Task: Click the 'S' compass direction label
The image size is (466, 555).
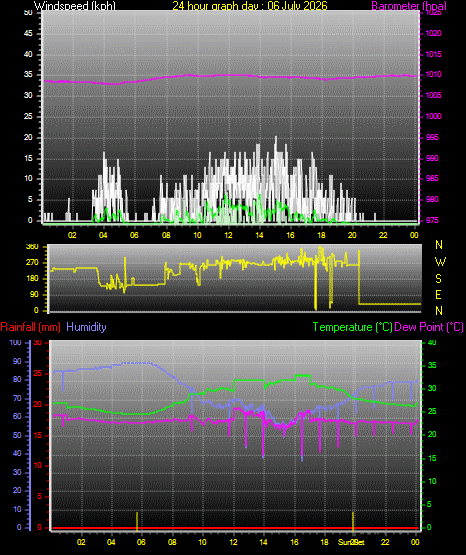Action: click(x=438, y=279)
